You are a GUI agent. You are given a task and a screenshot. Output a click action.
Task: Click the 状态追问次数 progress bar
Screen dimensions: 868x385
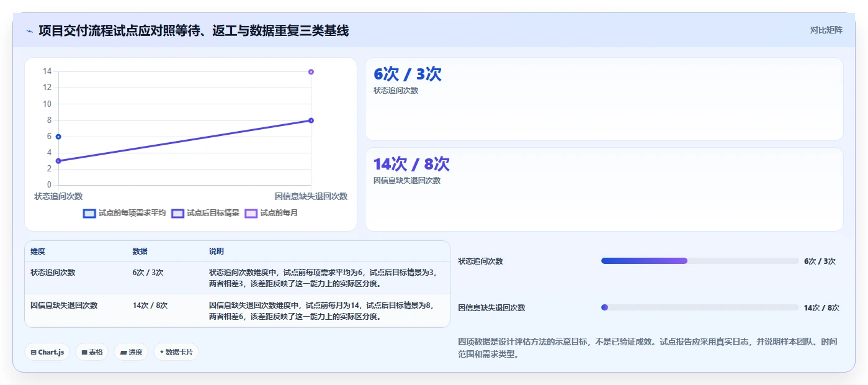tap(700, 261)
